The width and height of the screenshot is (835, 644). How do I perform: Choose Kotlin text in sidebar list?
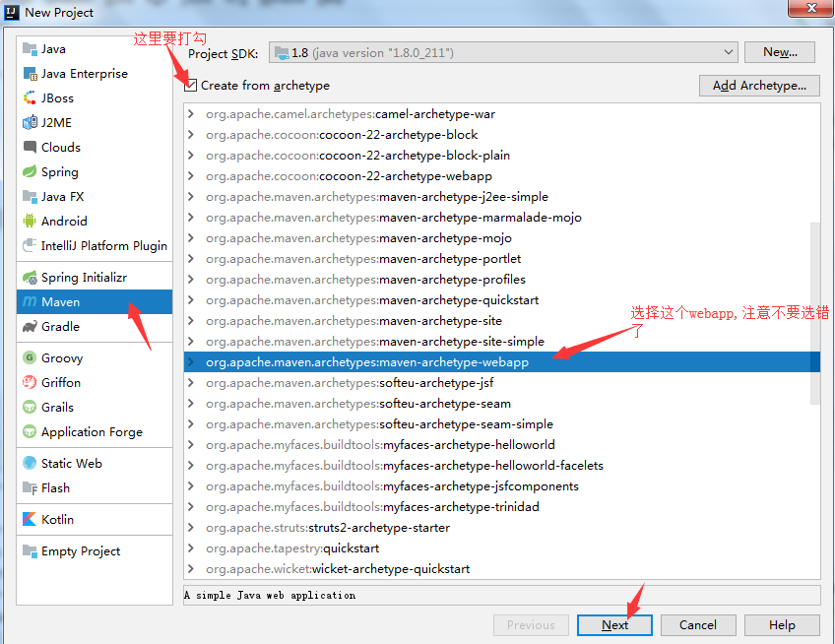[x=57, y=519]
